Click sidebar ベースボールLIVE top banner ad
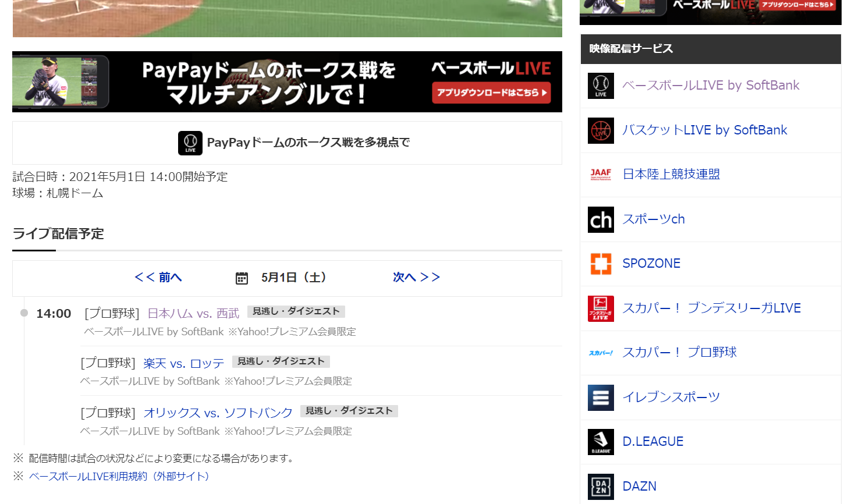This screenshot has height=504, width=855. [711, 12]
